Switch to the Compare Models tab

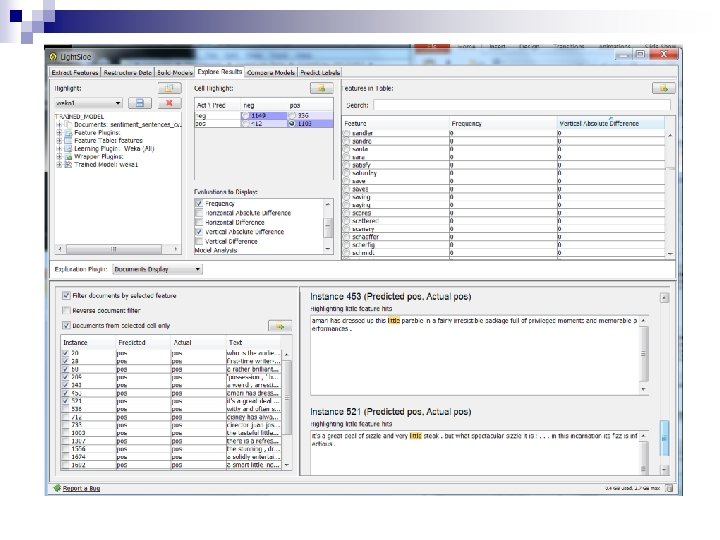271,73
